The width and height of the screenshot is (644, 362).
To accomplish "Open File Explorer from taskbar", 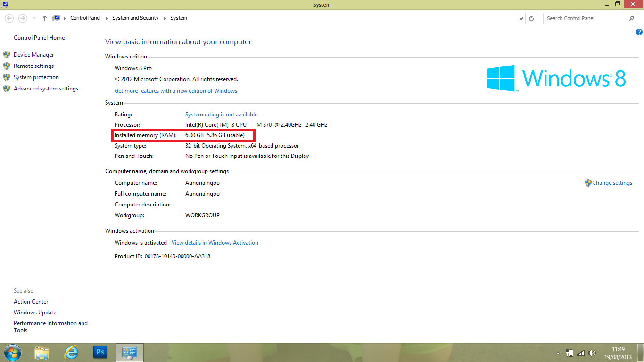I will (x=42, y=353).
